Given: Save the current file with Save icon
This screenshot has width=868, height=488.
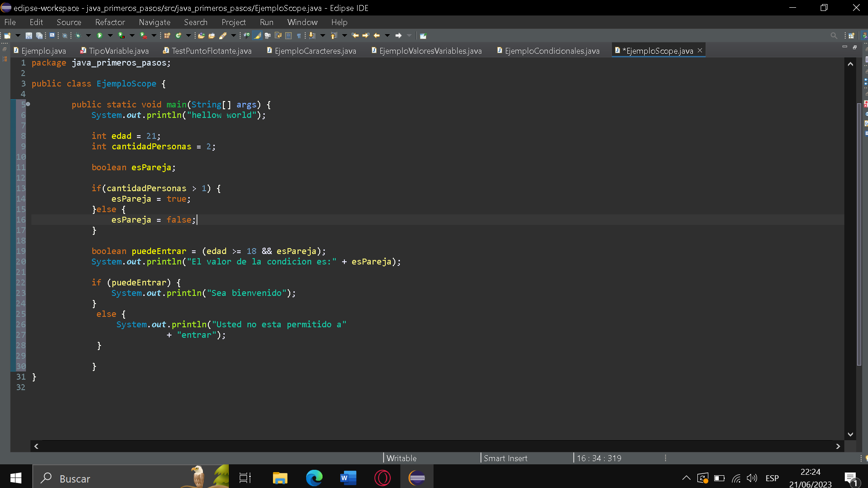Looking at the screenshot, I should (29, 36).
